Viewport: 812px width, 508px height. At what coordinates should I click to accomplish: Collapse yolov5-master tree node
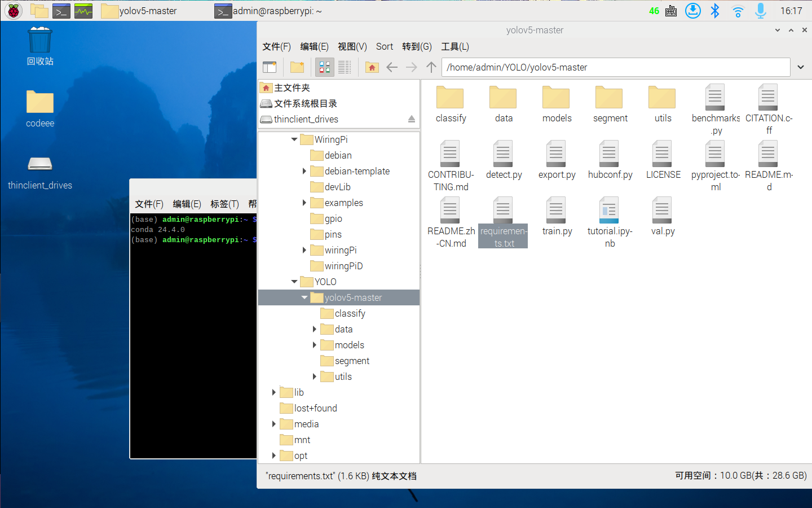304,297
